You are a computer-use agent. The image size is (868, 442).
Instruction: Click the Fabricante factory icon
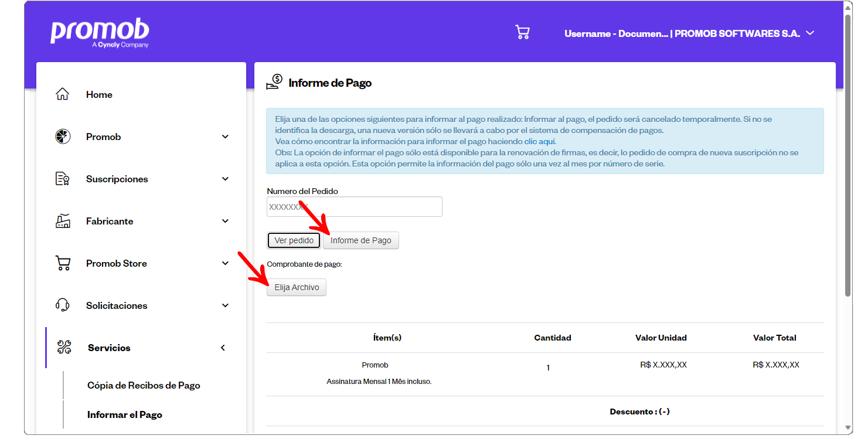[63, 221]
